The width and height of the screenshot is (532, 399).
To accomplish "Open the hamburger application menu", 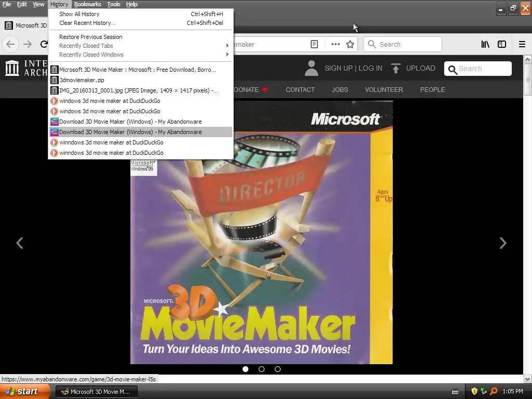I will pyautogui.click(x=522, y=44).
